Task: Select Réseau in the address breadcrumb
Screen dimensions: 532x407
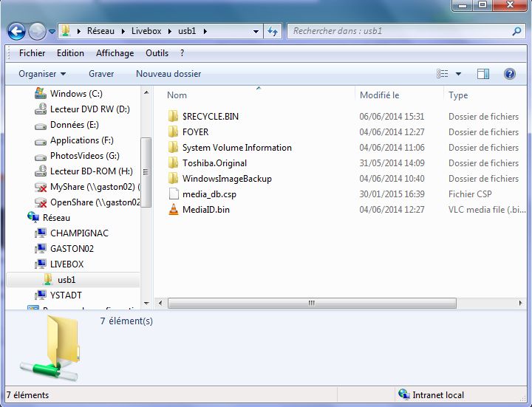Action: (x=100, y=31)
